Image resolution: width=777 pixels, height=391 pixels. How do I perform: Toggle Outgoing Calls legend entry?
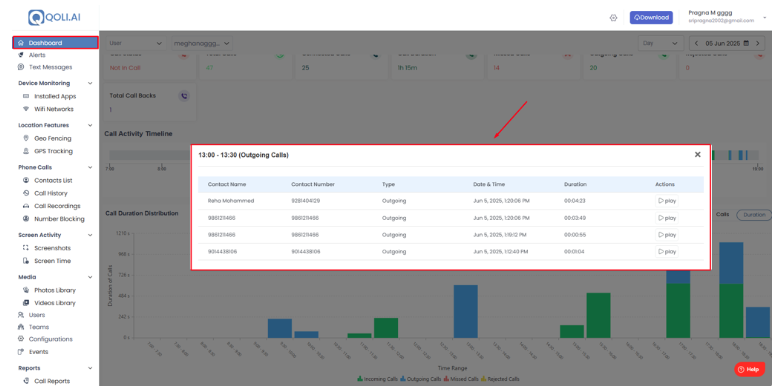coord(421,379)
